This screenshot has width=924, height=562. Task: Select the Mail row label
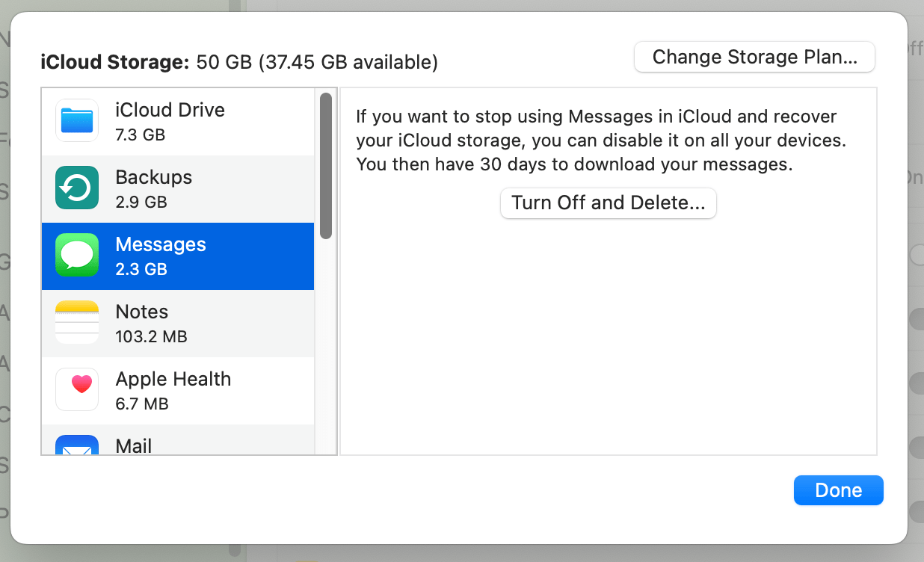coord(134,446)
